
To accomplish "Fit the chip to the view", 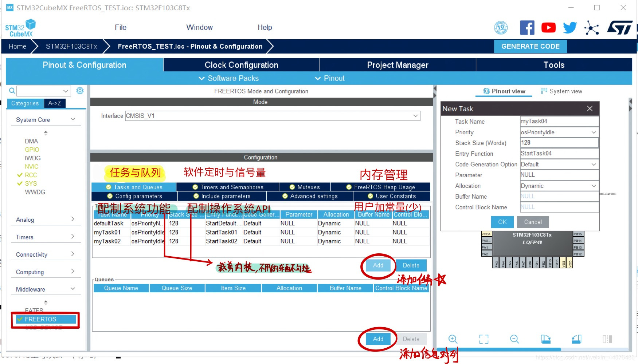I will [484, 339].
